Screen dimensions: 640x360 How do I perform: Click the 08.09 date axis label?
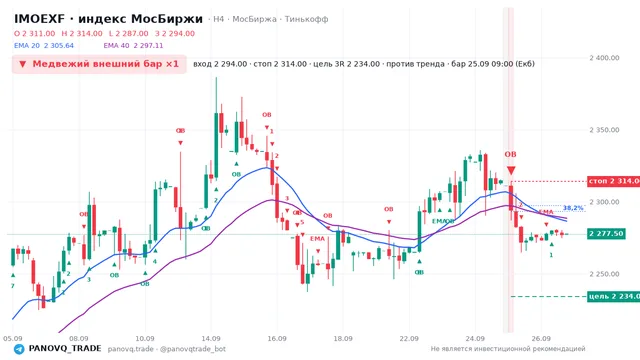click(79, 338)
